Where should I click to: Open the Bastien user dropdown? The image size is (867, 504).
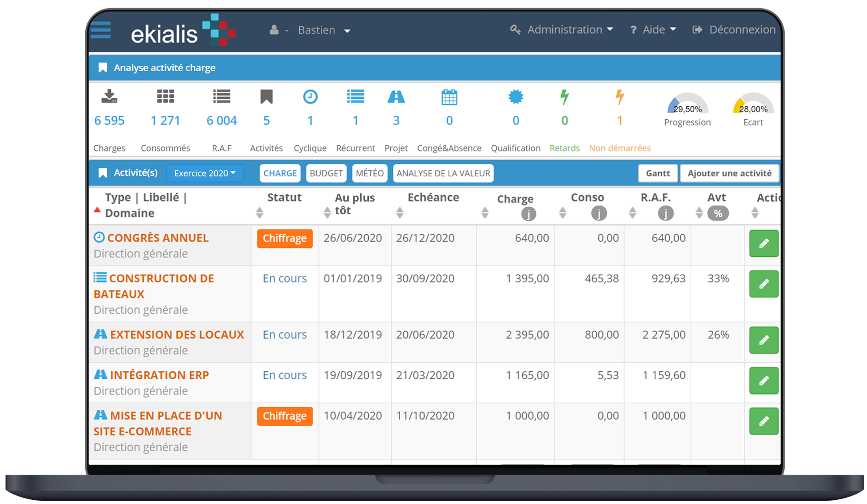click(x=324, y=30)
